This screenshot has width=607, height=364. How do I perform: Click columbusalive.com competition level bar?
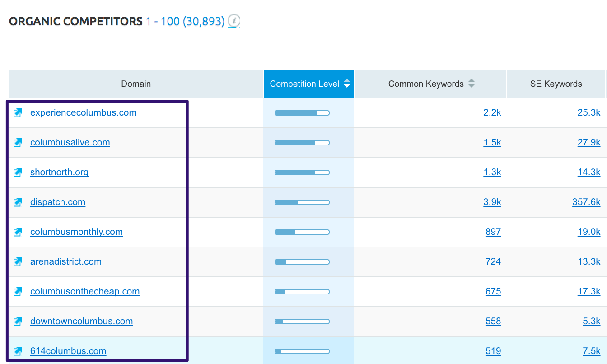pos(302,143)
